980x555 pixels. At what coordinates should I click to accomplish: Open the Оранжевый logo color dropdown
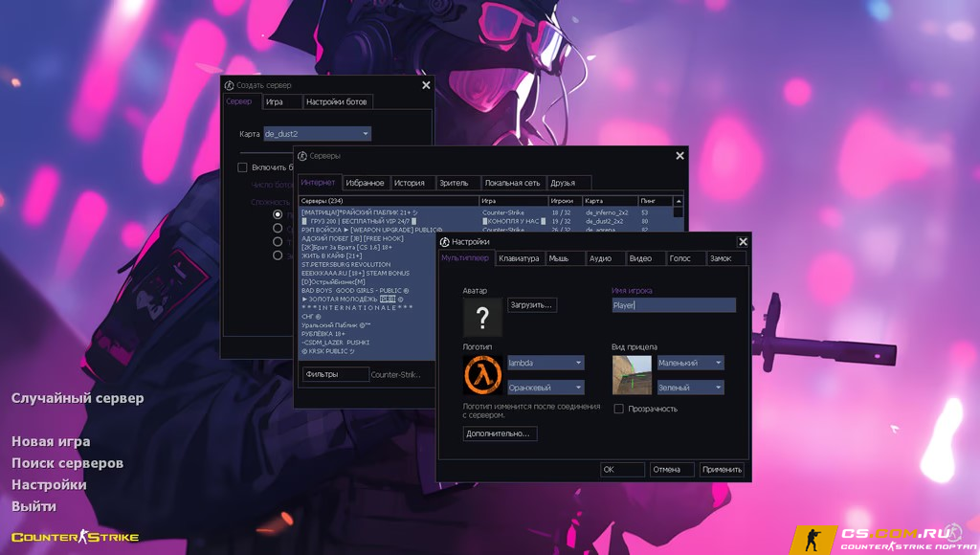[x=546, y=388]
